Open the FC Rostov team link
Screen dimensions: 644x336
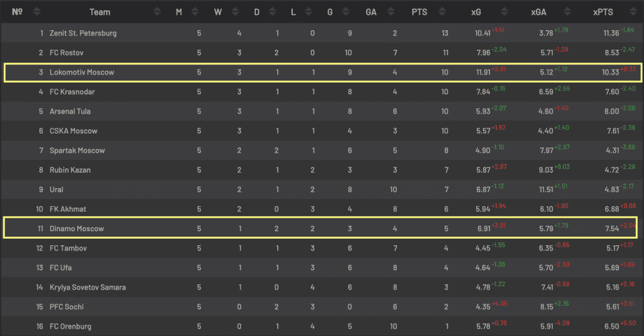(66, 52)
